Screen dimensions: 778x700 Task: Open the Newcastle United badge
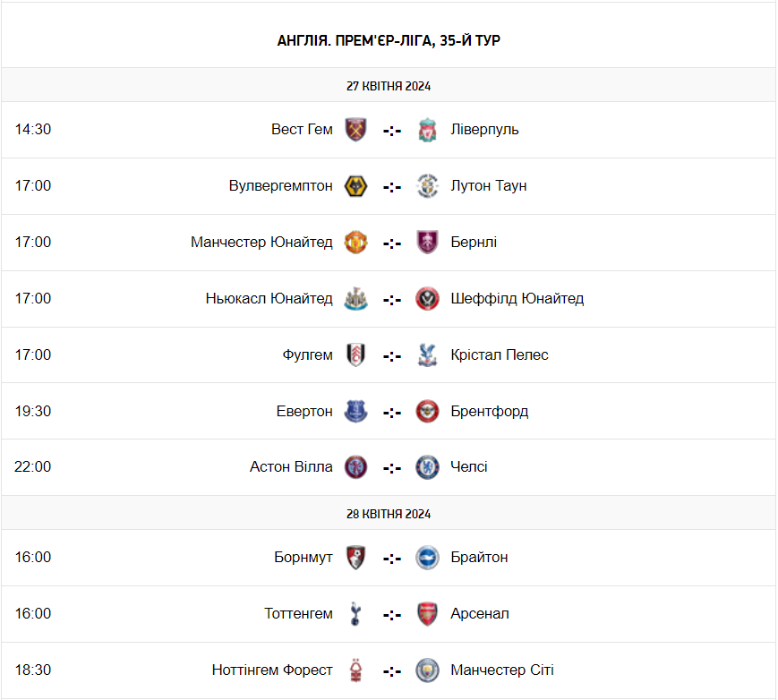click(355, 299)
